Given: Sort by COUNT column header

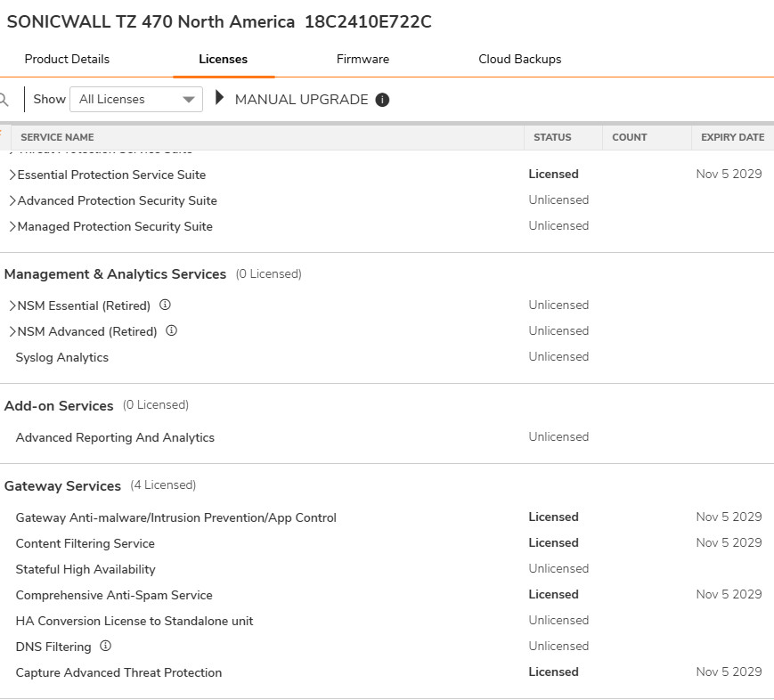Looking at the screenshot, I should [x=630, y=137].
